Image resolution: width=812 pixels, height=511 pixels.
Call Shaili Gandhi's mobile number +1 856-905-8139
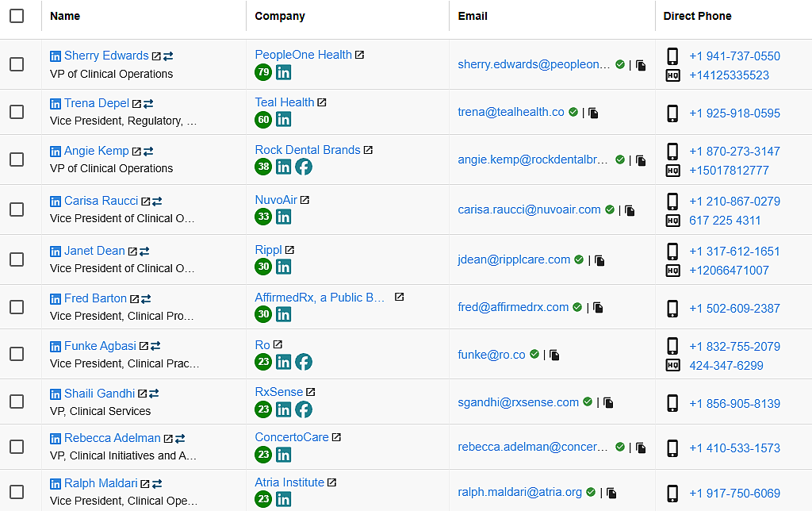(x=734, y=403)
